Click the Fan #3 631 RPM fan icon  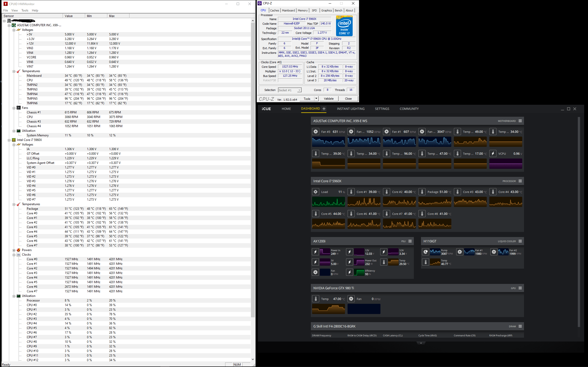pos(316,132)
